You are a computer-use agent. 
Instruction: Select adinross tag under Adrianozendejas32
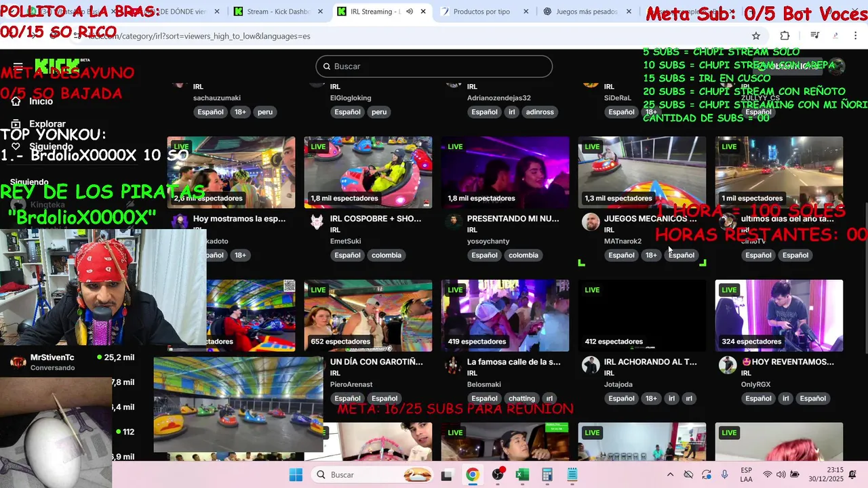540,112
